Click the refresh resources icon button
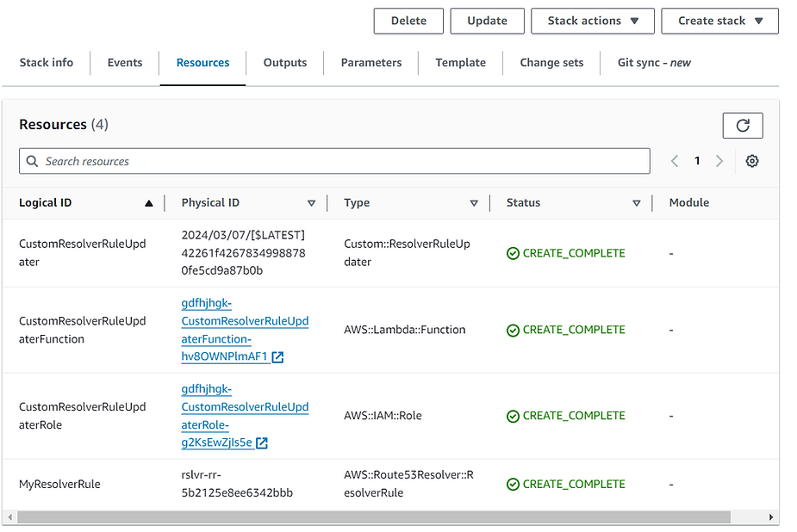 point(742,126)
